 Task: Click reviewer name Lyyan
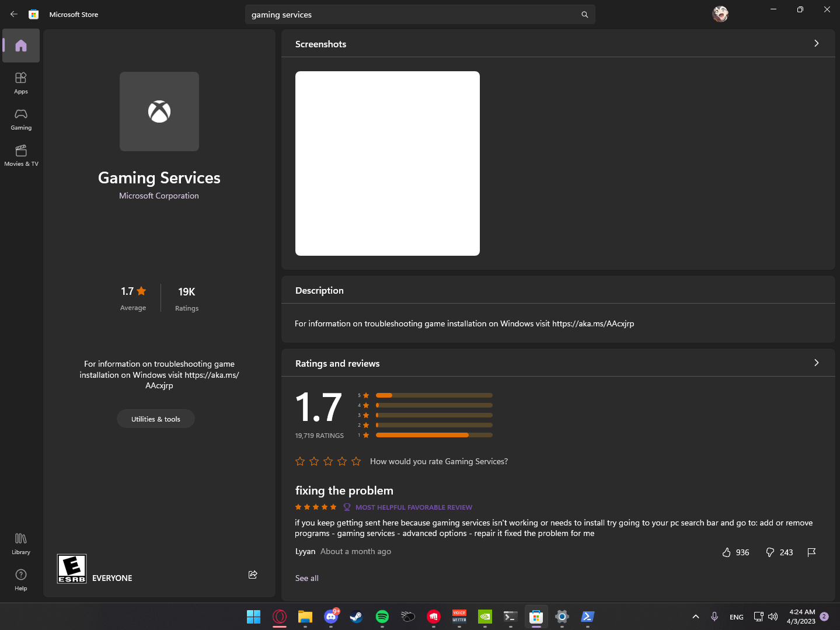tap(305, 551)
